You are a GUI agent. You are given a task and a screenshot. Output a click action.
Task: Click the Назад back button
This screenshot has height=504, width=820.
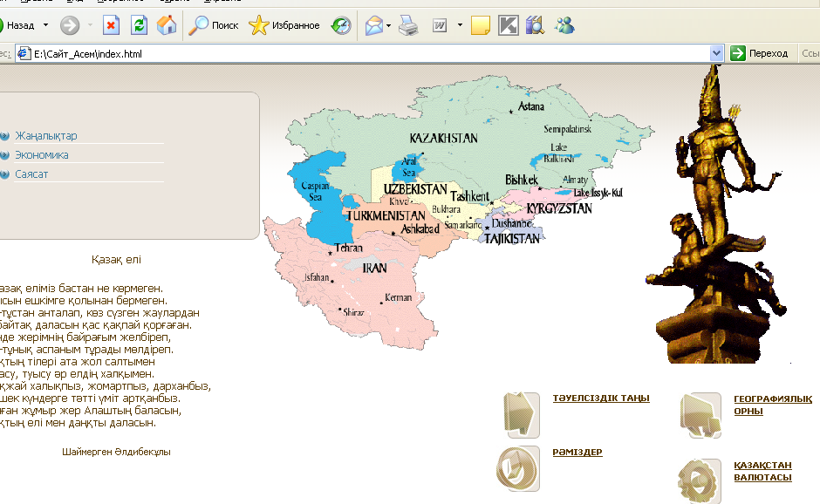(17, 25)
